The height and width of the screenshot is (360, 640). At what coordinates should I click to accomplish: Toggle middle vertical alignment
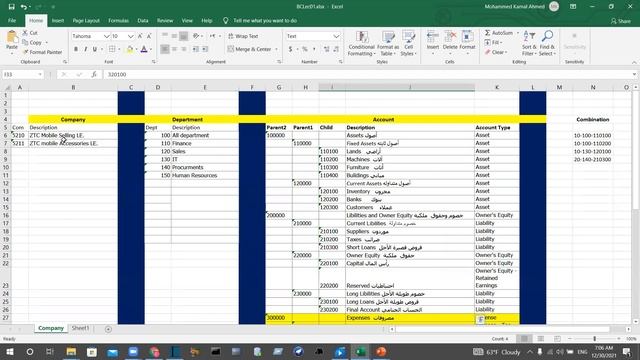pos(174,36)
